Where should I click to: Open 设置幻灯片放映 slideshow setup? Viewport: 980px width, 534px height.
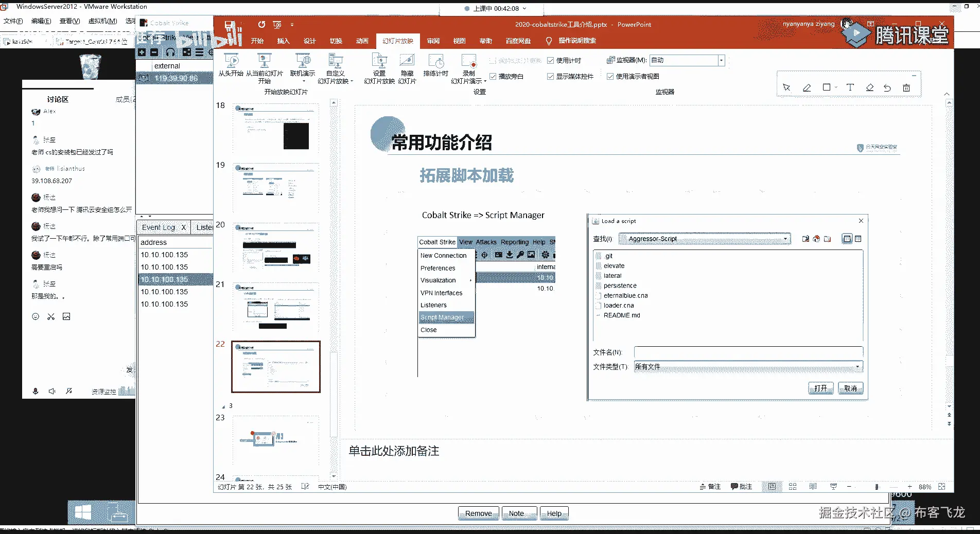(x=379, y=69)
